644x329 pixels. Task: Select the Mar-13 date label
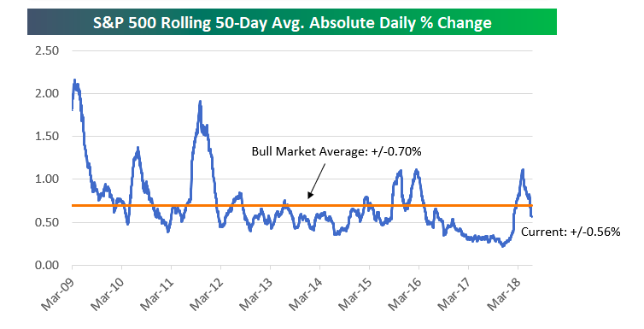pyautogui.click(x=256, y=293)
